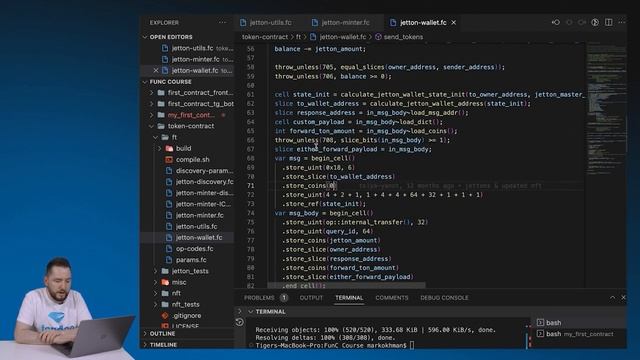The image size is (640, 360).
Task: Open jetton-minter.fc from Open Editors
Action: click(196, 59)
